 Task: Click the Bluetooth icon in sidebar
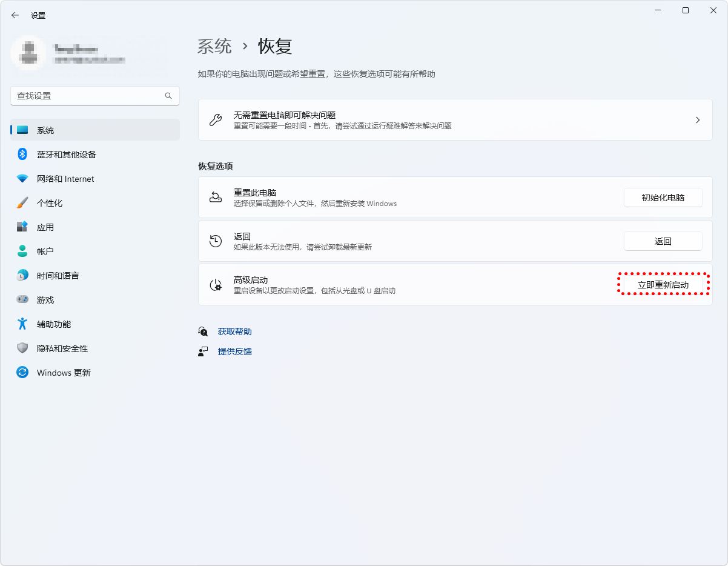click(x=22, y=155)
